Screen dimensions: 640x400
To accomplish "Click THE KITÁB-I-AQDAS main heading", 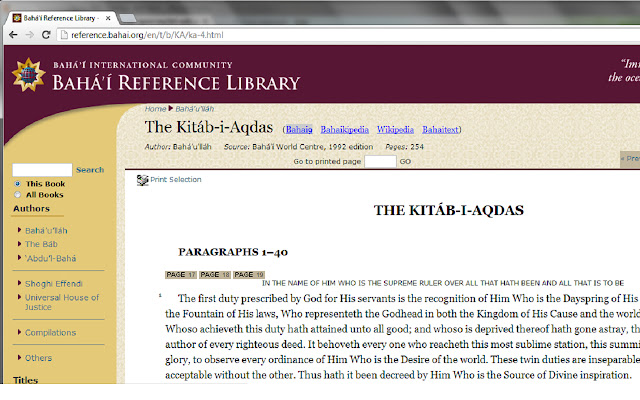I will (449, 210).
